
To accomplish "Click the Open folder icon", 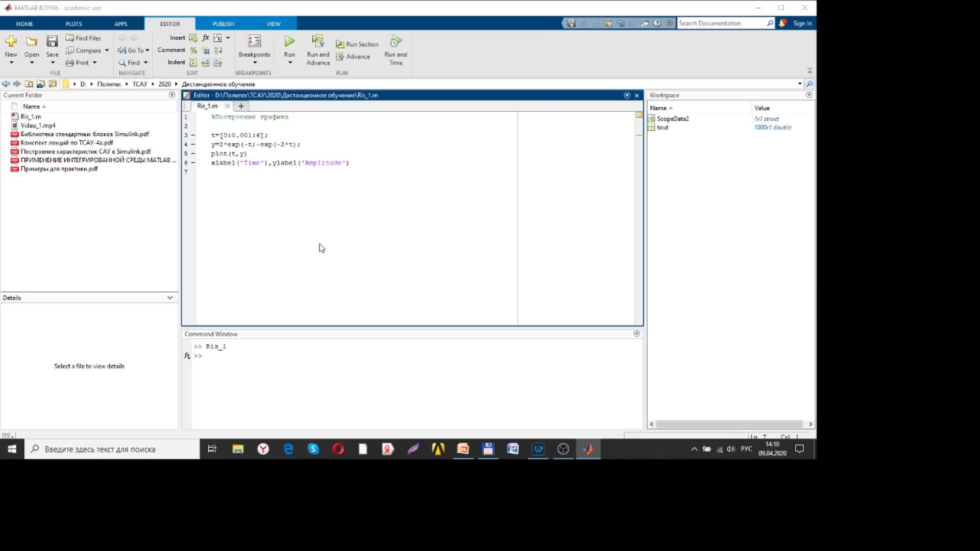I will click(32, 41).
